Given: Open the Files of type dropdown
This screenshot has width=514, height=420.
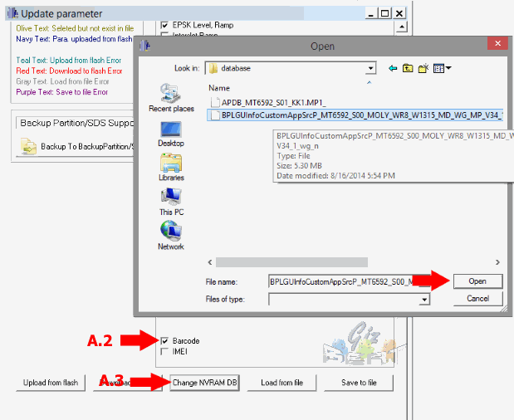Looking at the screenshot, I should coord(424,299).
